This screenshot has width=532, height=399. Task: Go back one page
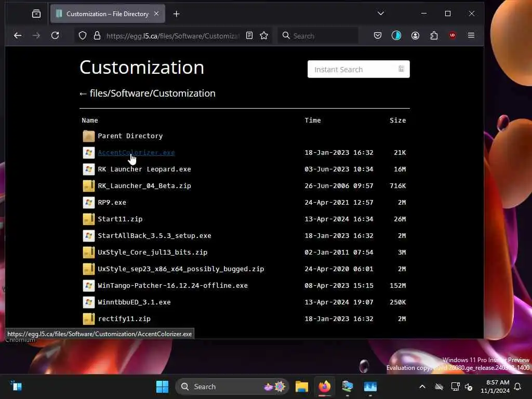pos(18,35)
